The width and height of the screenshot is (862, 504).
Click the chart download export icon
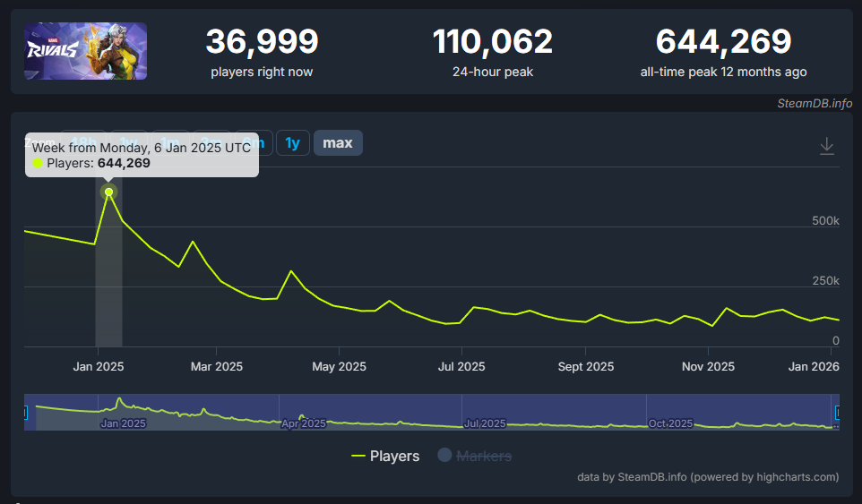tap(827, 146)
